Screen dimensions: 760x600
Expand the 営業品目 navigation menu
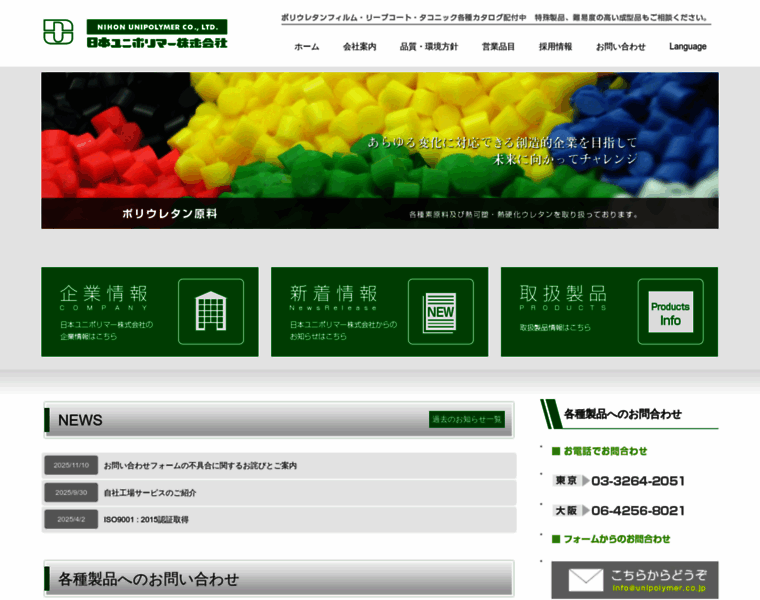(498, 47)
